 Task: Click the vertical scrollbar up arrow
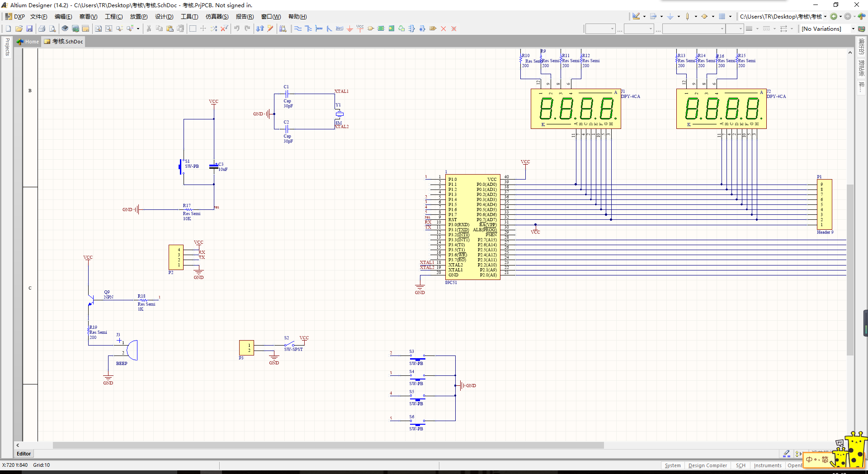pyautogui.click(x=850, y=52)
